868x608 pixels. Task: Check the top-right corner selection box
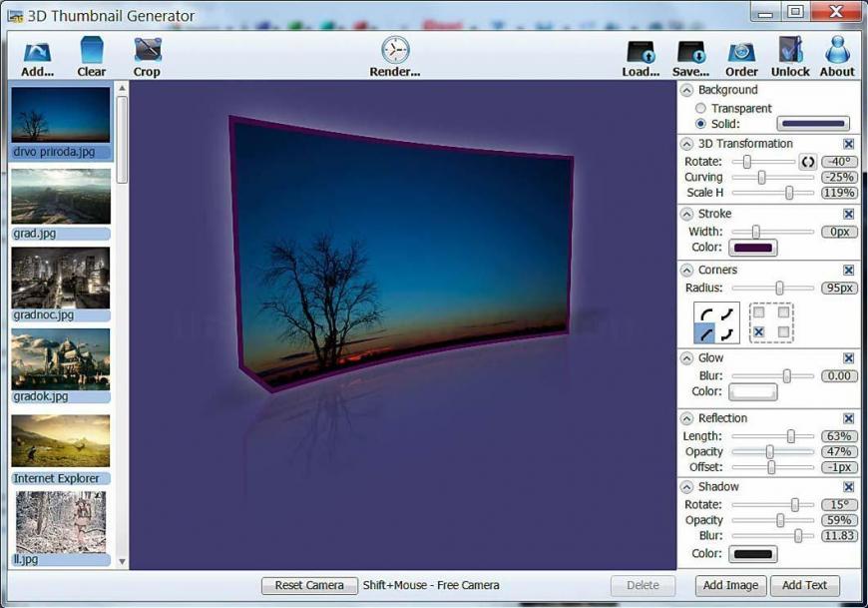click(x=783, y=312)
